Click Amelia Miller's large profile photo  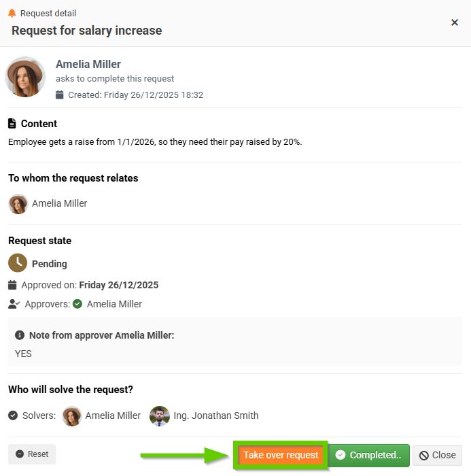coord(25,77)
